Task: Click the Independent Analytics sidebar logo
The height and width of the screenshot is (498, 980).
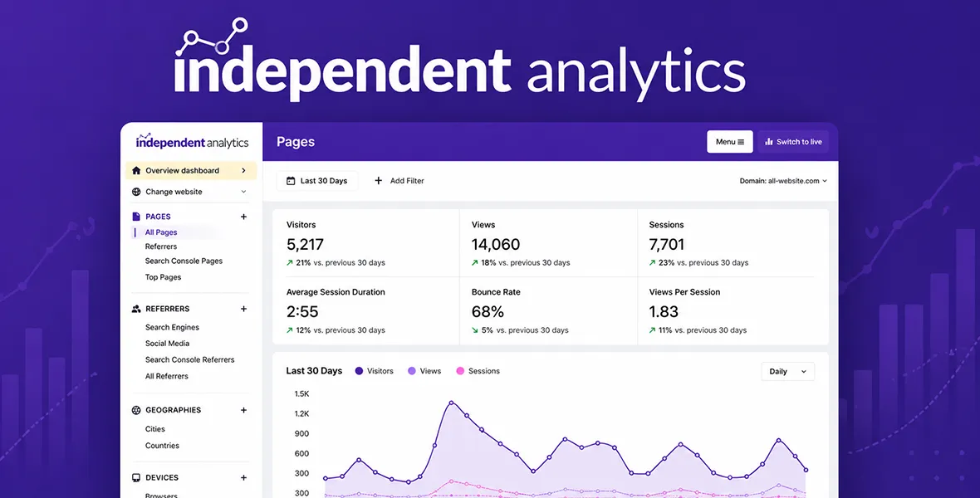Action: click(192, 142)
